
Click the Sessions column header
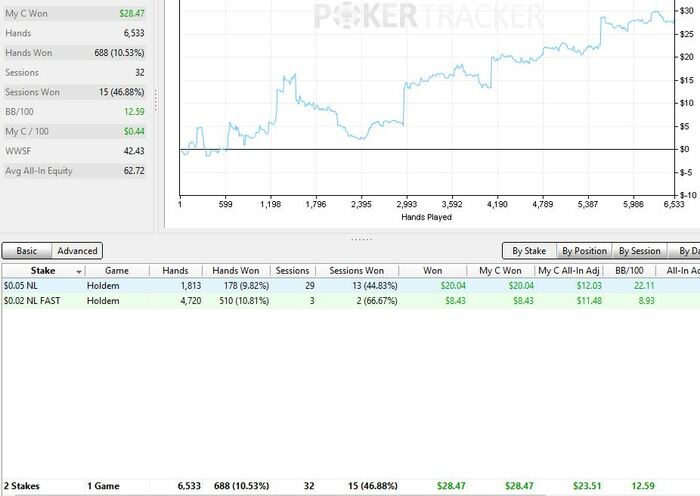(292, 271)
